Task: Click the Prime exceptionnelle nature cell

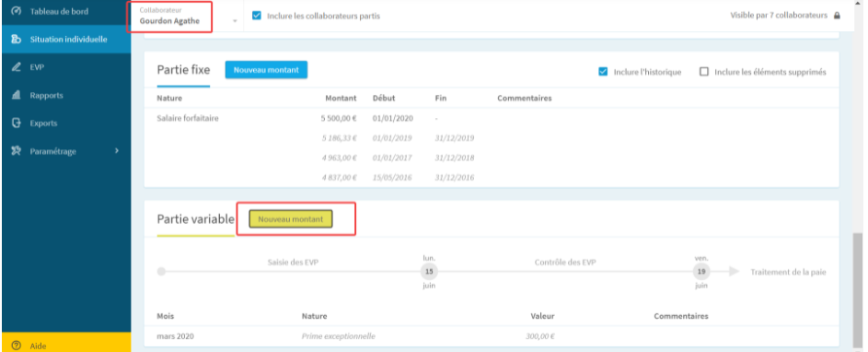Action: (x=338, y=336)
